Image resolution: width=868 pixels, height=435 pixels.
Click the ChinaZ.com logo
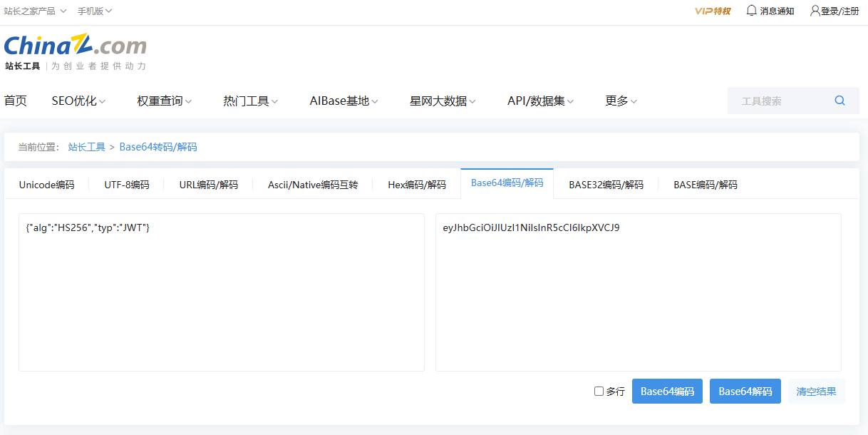coord(75,46)
